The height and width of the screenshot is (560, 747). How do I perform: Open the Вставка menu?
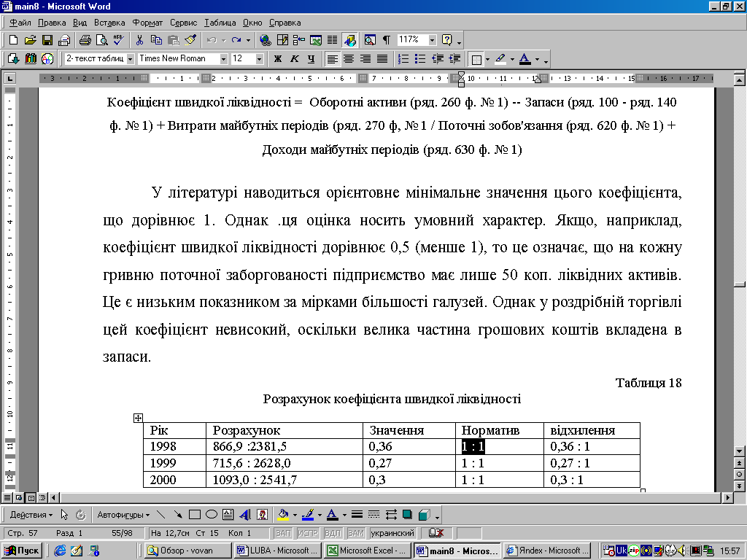point(109,23)
